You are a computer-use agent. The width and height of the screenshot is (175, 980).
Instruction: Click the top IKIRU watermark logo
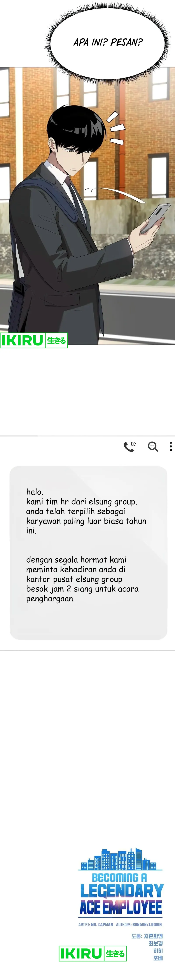(22, 340)
